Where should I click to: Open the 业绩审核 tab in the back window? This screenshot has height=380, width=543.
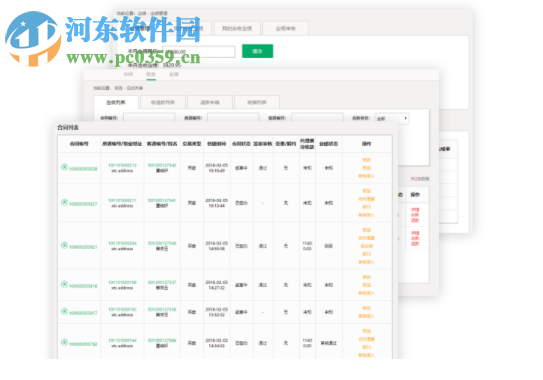pyautogui.click(x=286, y=28)
